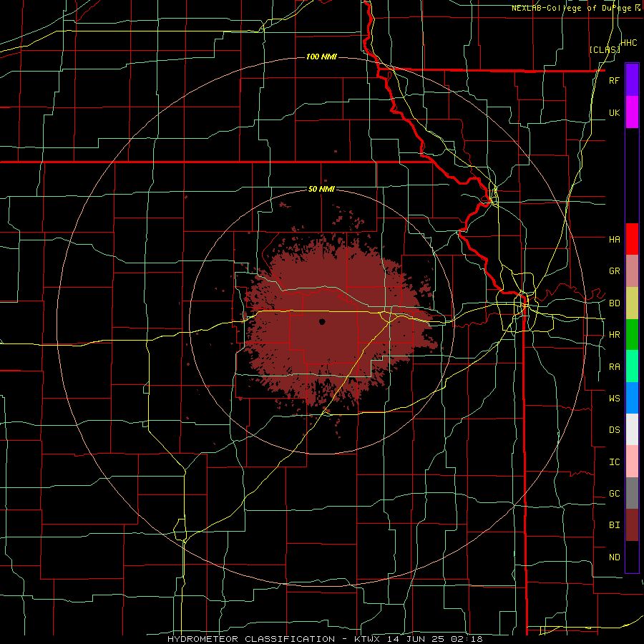This screenshot has width=644, height=644.
Task: Click the [CLAS] units label
Action: click(x=605, y=49)
